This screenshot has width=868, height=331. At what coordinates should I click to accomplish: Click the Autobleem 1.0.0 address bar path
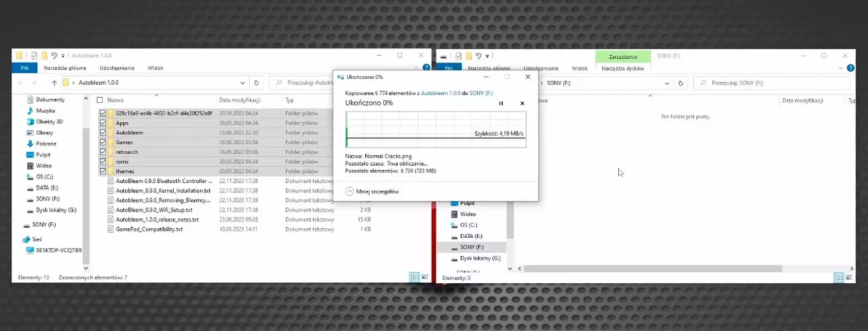[x=99, y=83]
